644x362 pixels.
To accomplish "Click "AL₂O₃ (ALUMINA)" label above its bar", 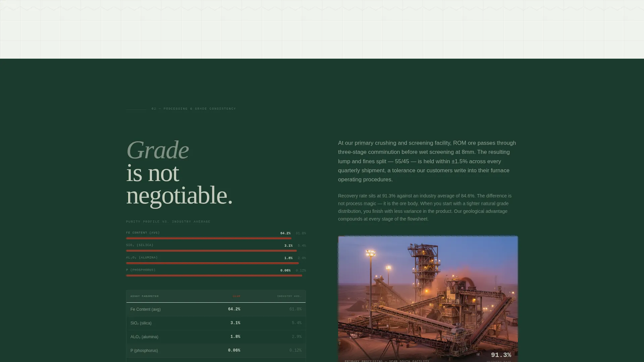I will (142, 257).
